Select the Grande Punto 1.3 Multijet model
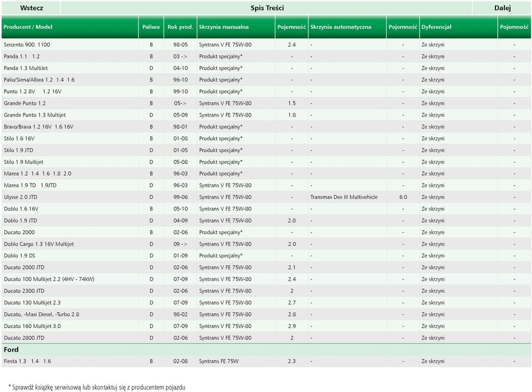532x392 pixels. (34, 115)
